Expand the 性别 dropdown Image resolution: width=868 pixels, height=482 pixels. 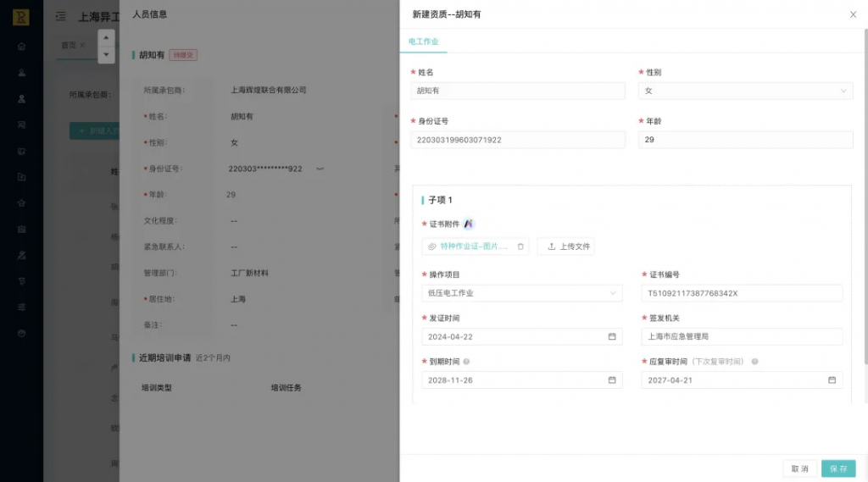(843, 91)
